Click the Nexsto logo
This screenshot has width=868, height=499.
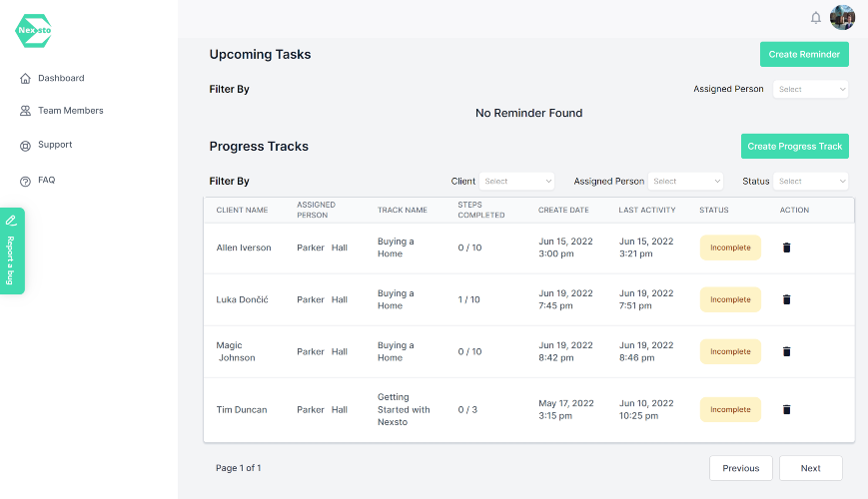(34, 31)
